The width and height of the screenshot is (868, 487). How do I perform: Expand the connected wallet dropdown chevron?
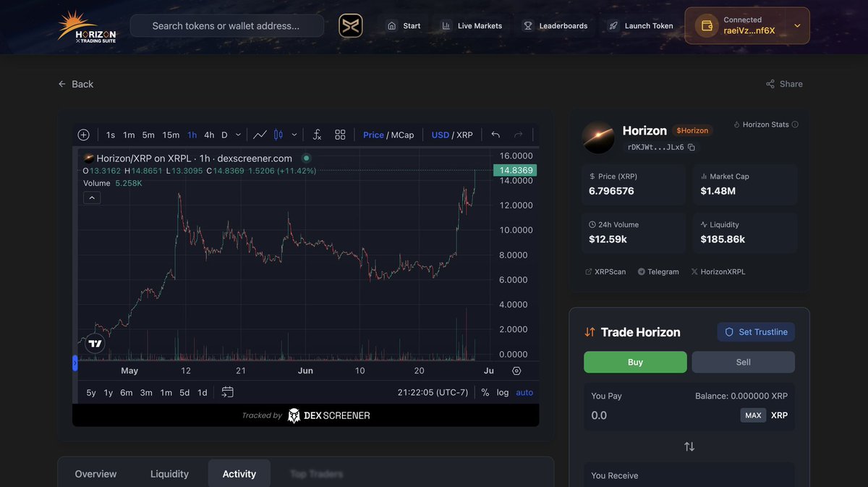pos(797,26)
